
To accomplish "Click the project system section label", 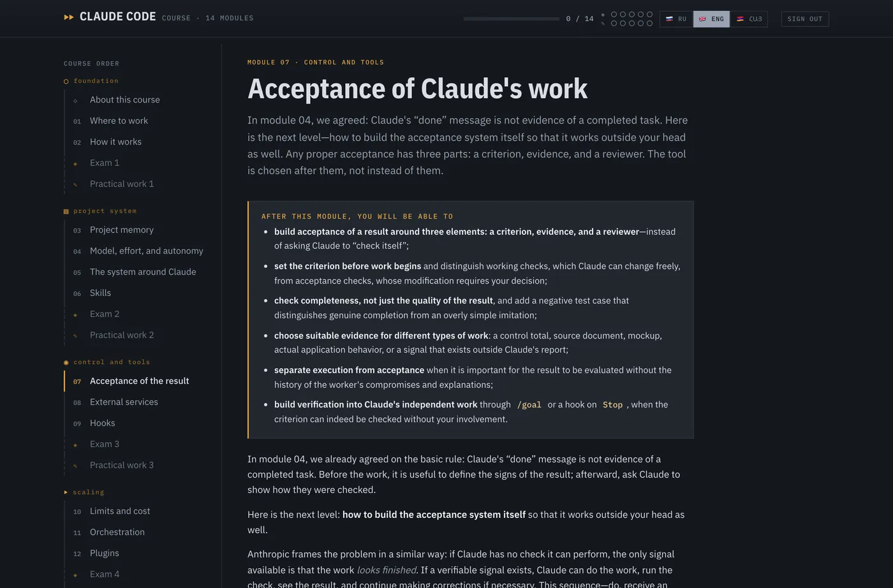I will (105, 211).
